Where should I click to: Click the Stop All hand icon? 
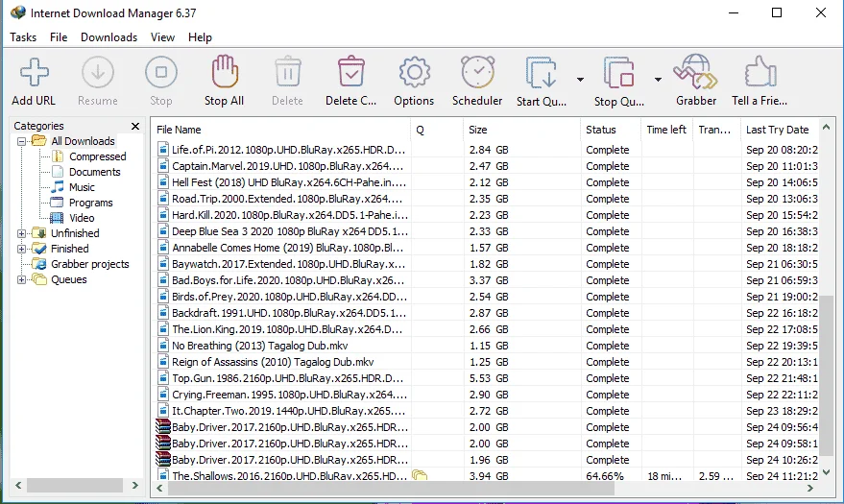pos(225,71)
